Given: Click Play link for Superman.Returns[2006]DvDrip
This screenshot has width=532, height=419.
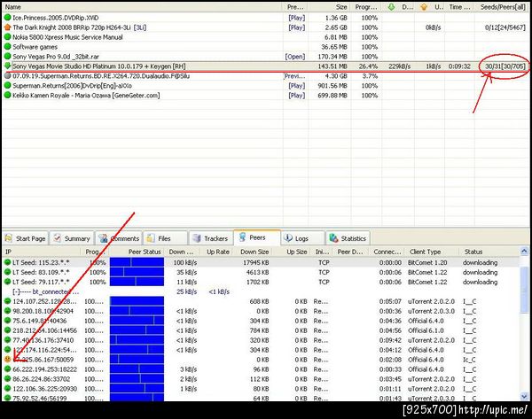Looking at the screenshot, I should 296,86.
